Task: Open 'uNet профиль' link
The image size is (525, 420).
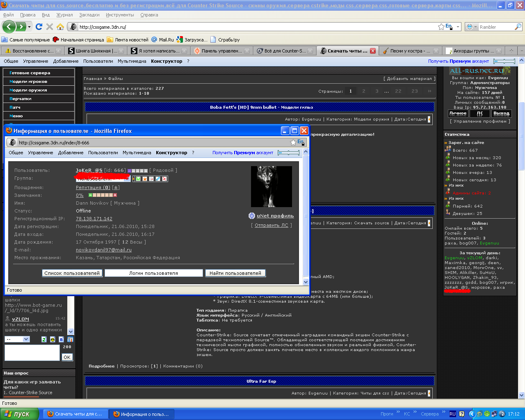Action: pos(275,216)
